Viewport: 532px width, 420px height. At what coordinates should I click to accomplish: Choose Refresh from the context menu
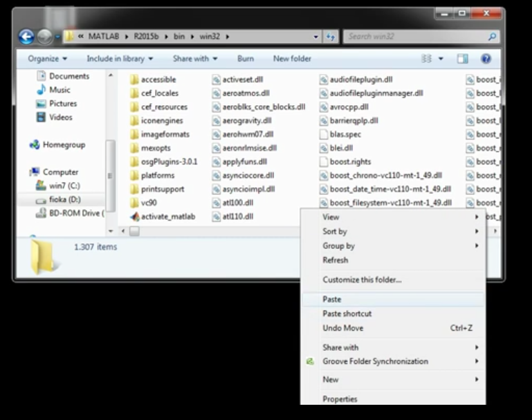click(393, 260)
